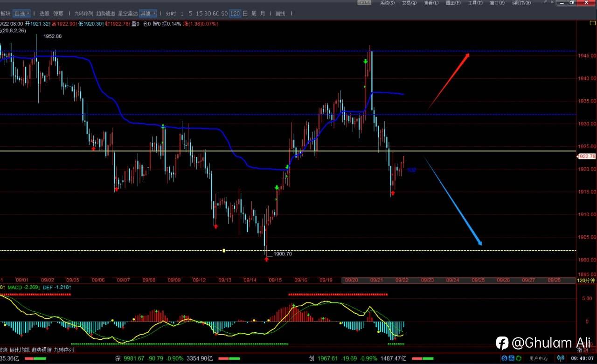Open the 自选 dropdown in the toolbar
Viewport: 597px width, 364px height.
(x=21, y=14)
